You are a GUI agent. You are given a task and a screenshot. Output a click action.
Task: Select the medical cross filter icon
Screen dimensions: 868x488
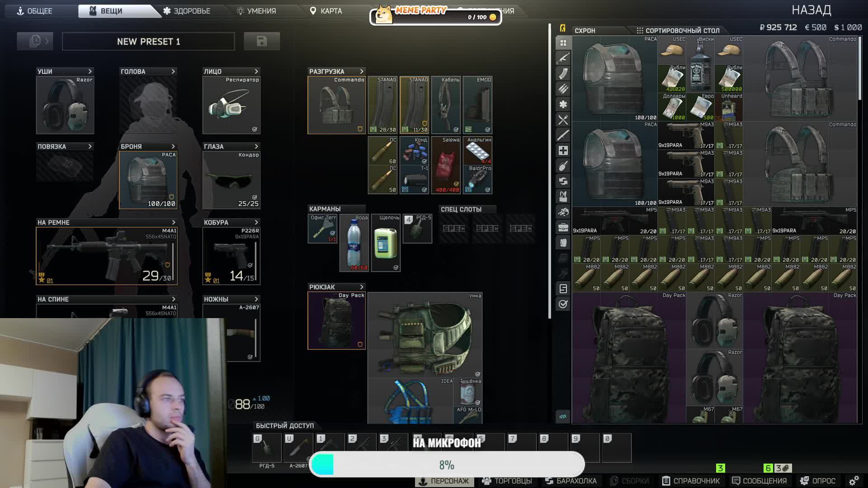point(563,150)
